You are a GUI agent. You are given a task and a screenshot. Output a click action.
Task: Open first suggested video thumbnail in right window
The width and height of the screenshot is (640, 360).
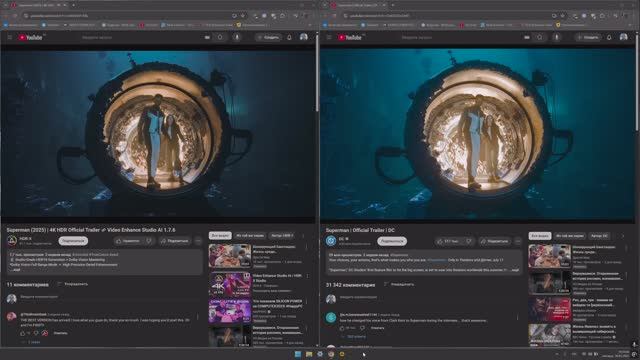click(549, 256)
